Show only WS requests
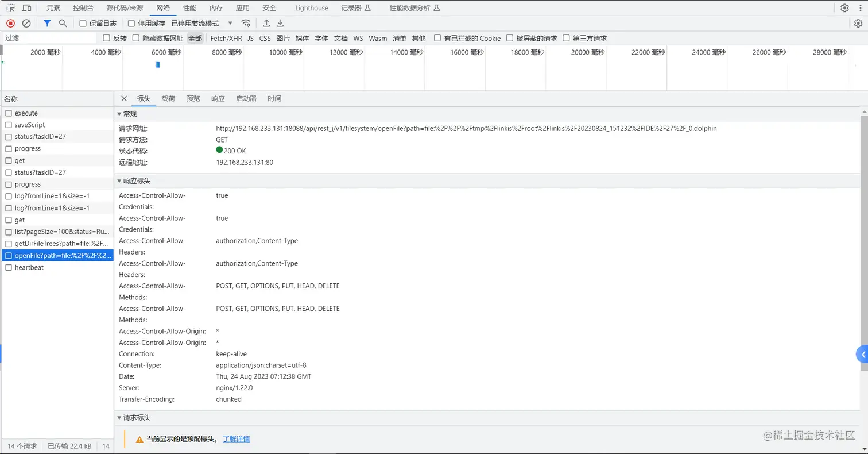The width and height of the screenshot is (868, 454). [358, 39]
